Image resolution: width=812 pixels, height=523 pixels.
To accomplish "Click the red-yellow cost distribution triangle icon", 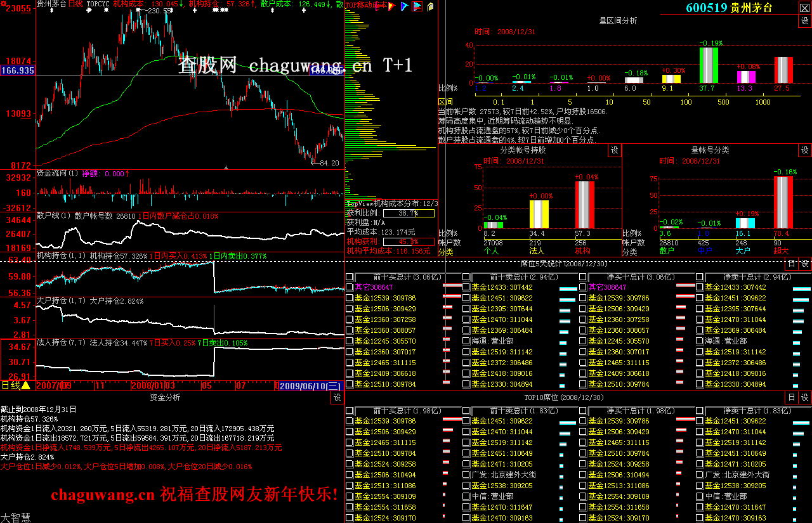I will point(391,6).
